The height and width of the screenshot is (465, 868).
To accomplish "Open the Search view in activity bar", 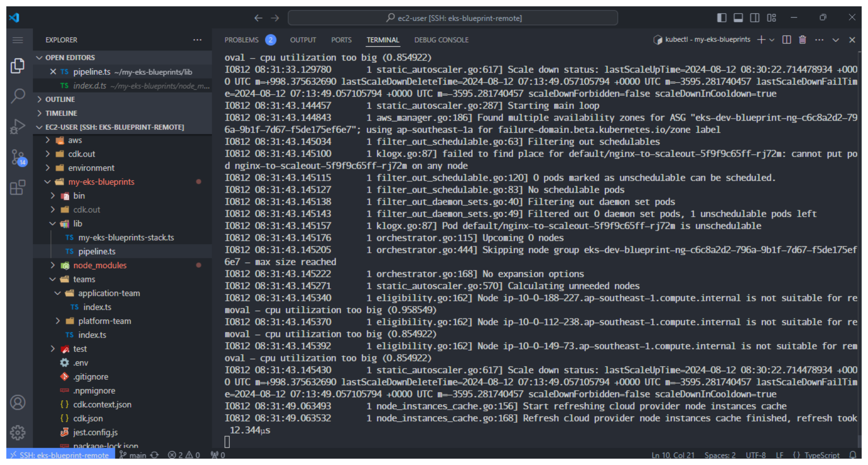I will click(x=18, y=96).
